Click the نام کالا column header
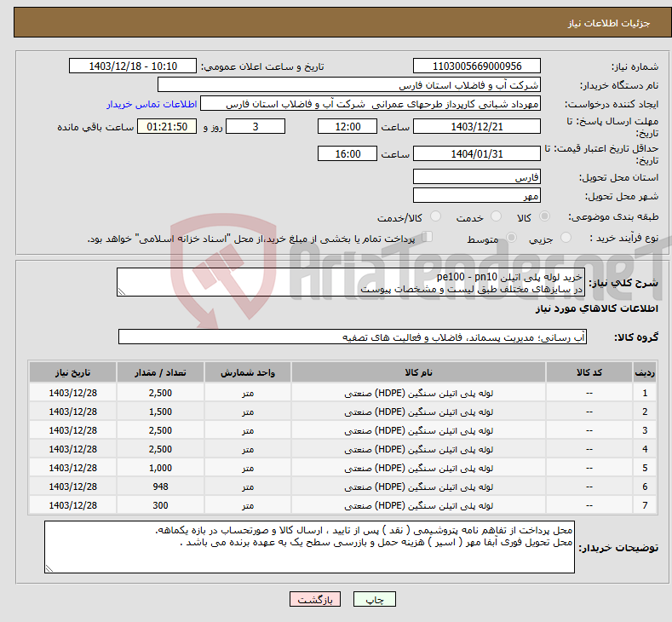672x622 pixels. click(419, 372)
